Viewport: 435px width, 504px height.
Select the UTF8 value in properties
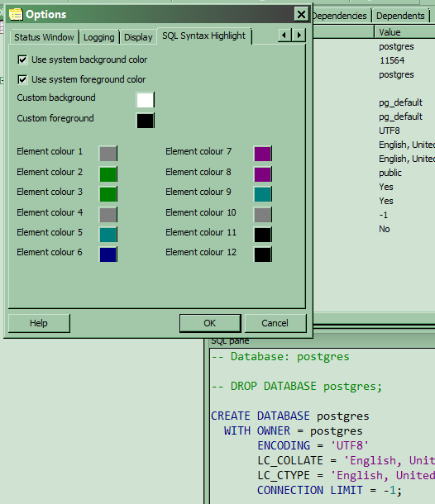pos(390,131)
